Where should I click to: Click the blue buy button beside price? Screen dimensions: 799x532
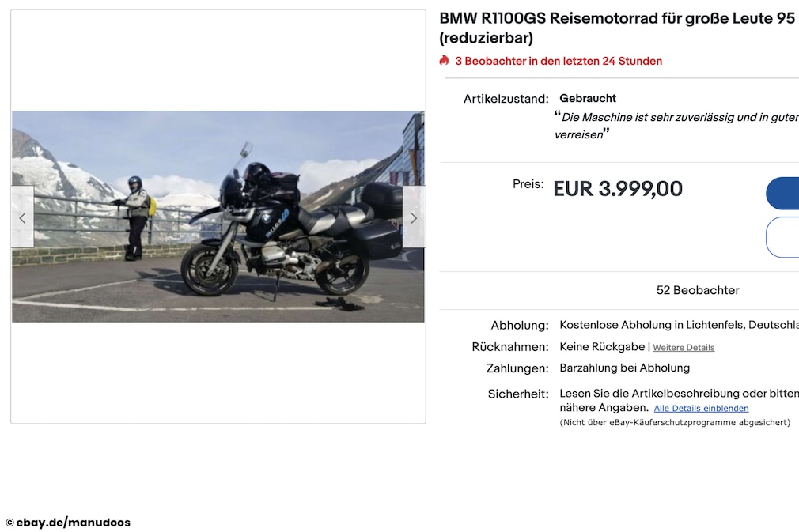coord(782,194)
